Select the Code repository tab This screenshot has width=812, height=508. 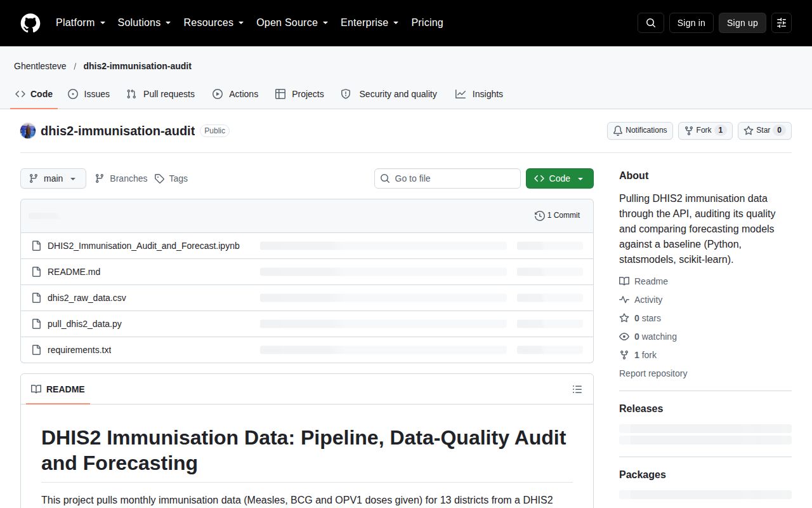click(34, 94)
